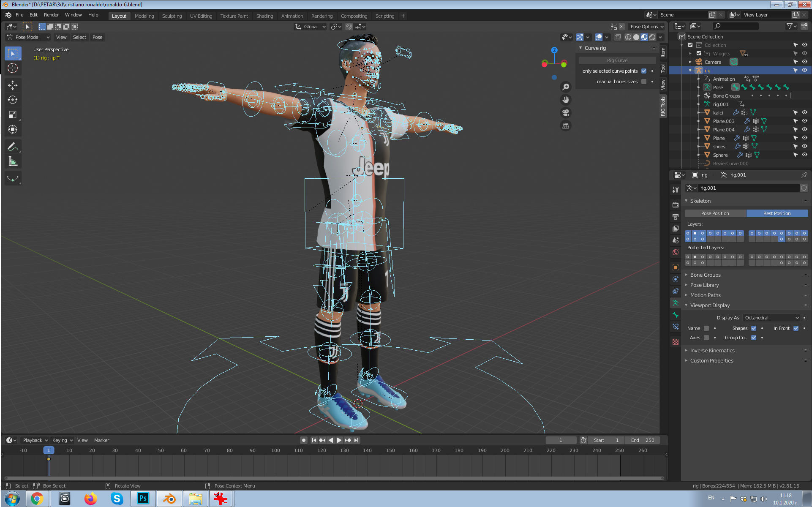This screenshot has width=812, height=507.
Task: Open the Bone Constraints properties tab
Action: pos(676,327)
